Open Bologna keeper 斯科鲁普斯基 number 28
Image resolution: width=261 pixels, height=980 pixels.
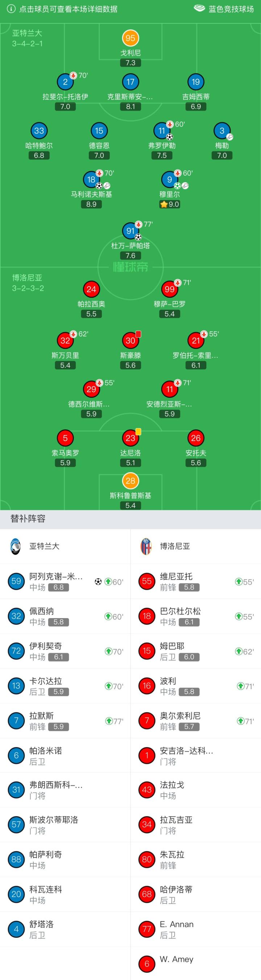tap(130, 481)
